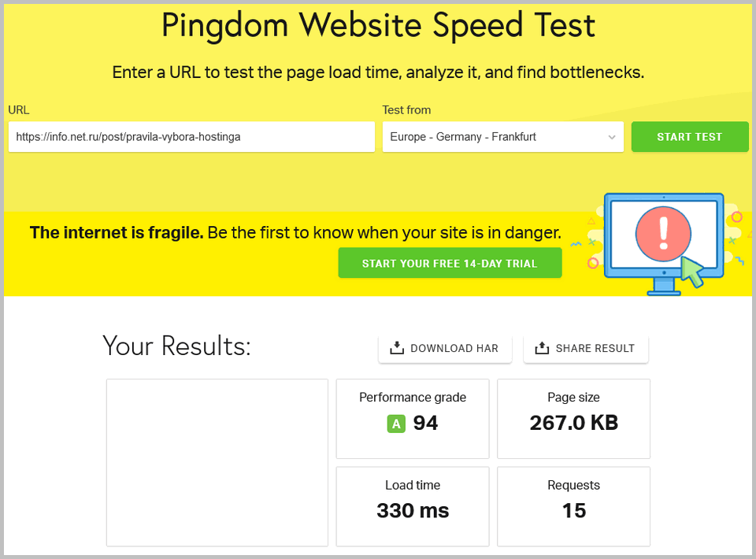The image size is (756, 559).
Task: Click the "Enter a URL to test" subtitle
Action: coord(378,72)
